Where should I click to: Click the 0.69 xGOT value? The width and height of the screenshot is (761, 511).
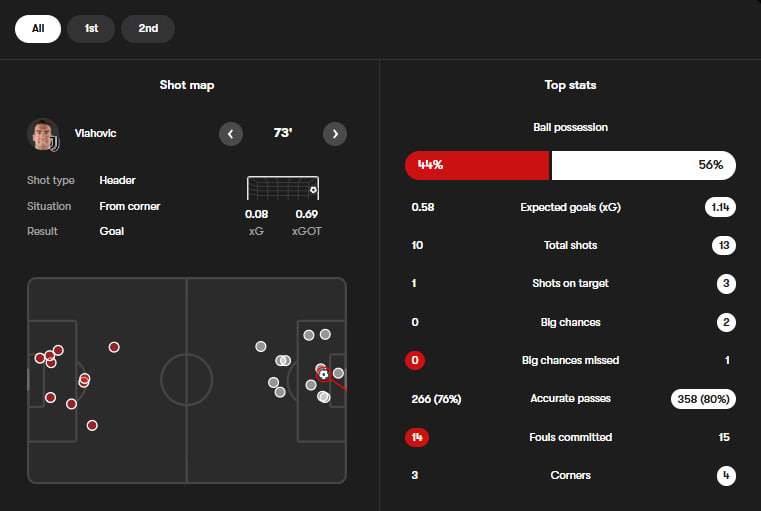click(x=306, y=214)
